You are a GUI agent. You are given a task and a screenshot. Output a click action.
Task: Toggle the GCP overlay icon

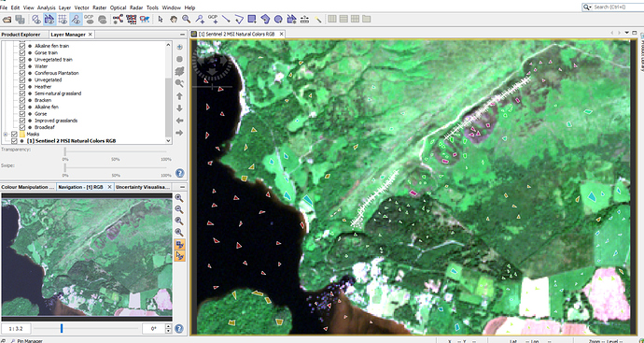point(89,19)
